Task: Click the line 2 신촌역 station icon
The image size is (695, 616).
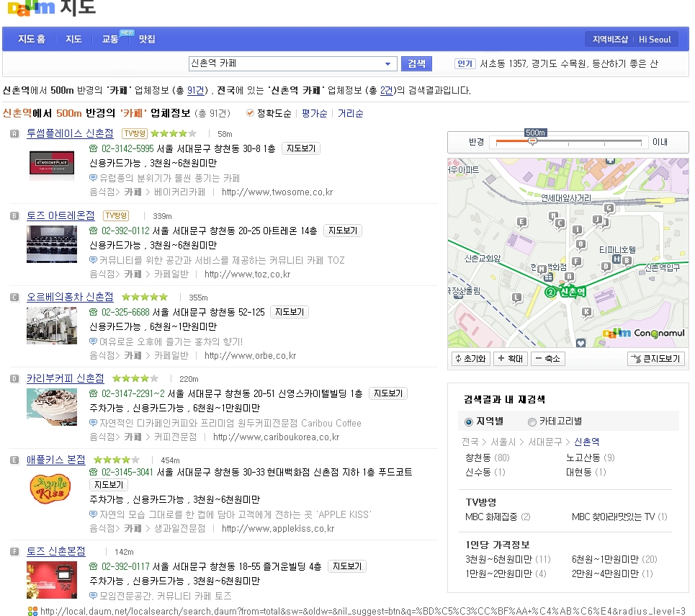Action: tap(550, 292)
